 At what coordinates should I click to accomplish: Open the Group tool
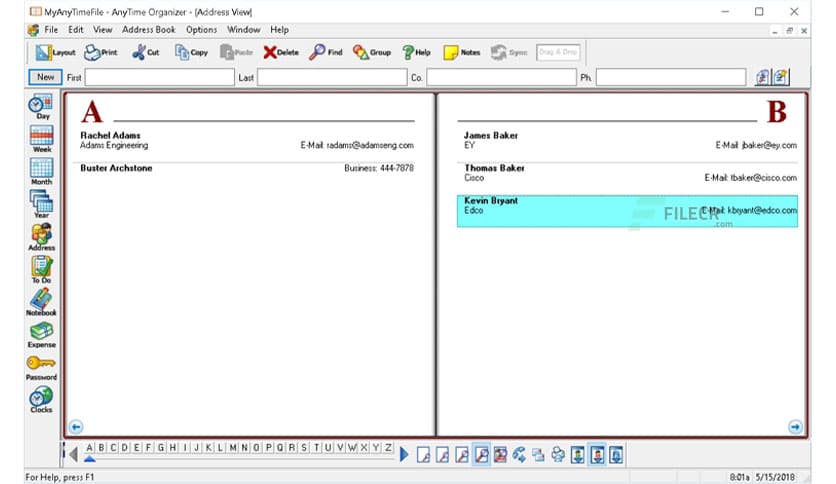[372, 52]
